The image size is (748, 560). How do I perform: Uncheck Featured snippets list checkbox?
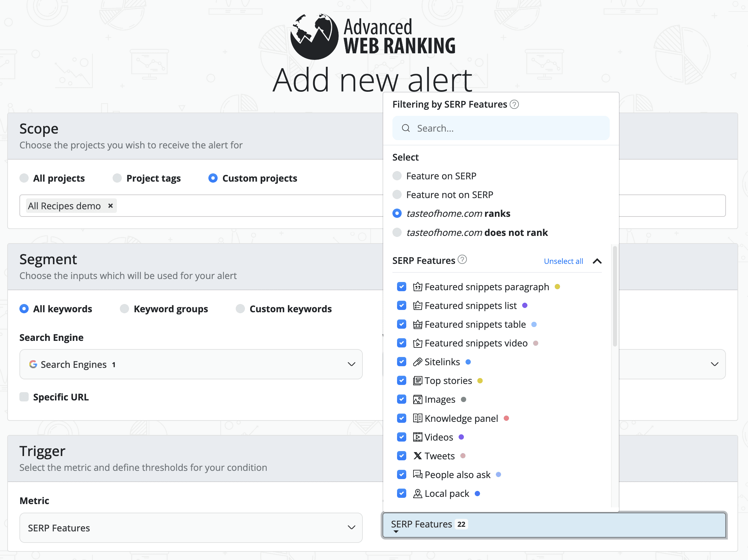401,306
